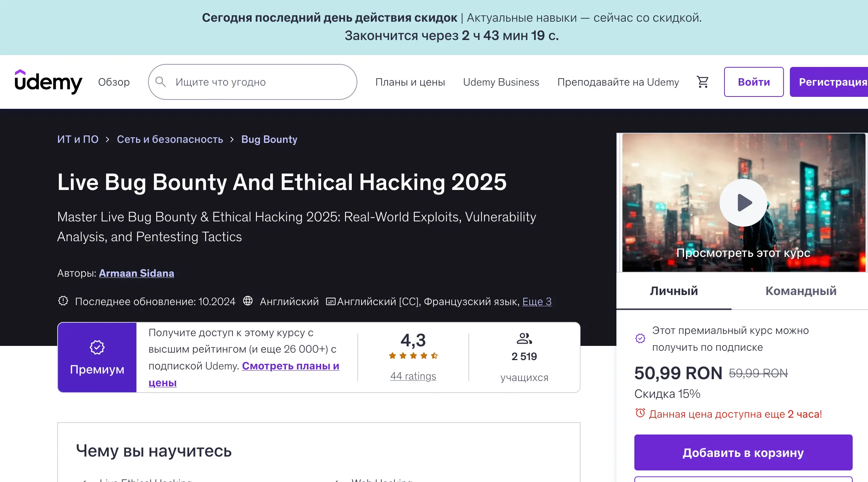Click the clock icon beside last update date
This screenshot has height=482, width=868.
pos(63,301)
